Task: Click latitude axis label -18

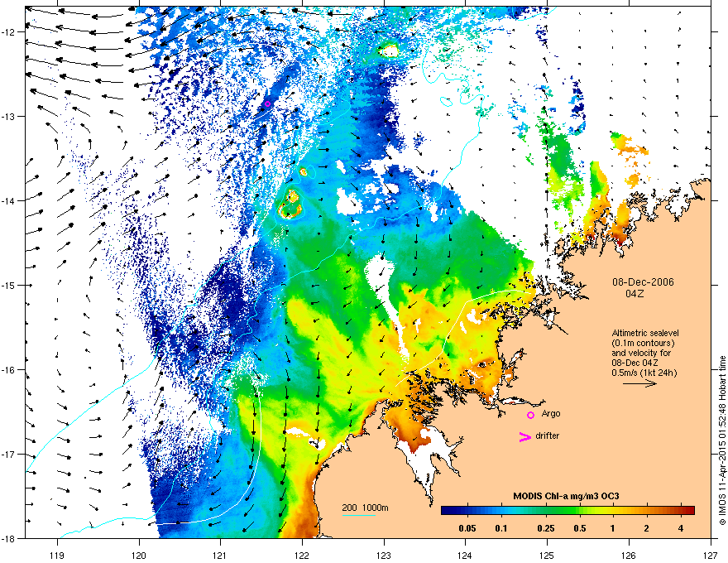Action: click(x=9, y=538)
